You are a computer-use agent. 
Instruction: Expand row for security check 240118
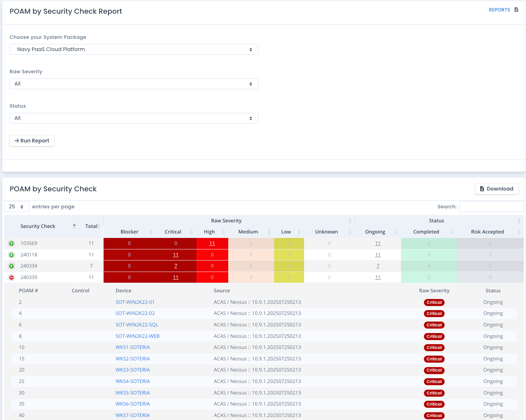pyautogui.click(x=11, y=255)
